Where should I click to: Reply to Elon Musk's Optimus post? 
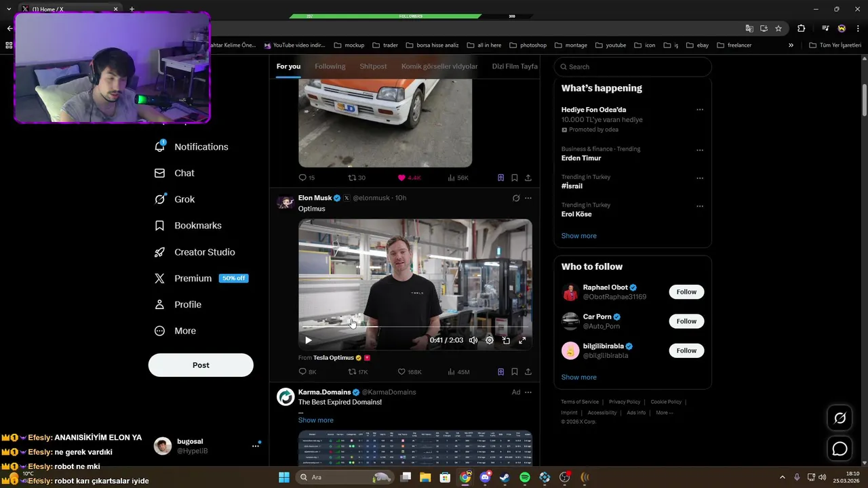click(307, 371)
